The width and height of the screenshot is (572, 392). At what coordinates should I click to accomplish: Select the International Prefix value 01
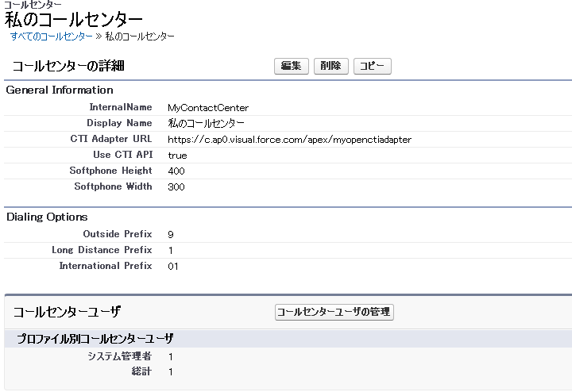click(173, 267)
